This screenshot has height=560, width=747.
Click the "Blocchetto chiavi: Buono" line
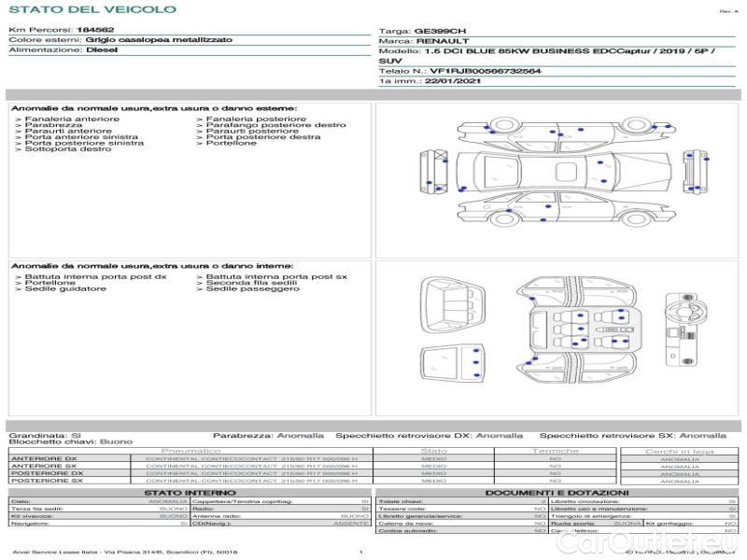point(71,441)
